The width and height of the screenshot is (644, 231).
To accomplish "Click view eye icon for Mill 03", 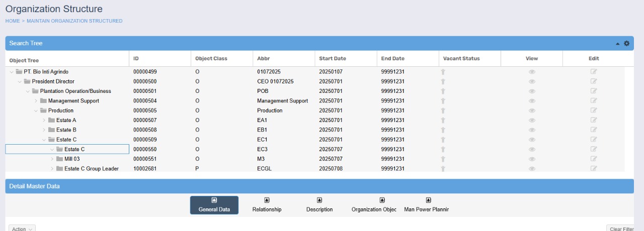I will click(532, 159).
